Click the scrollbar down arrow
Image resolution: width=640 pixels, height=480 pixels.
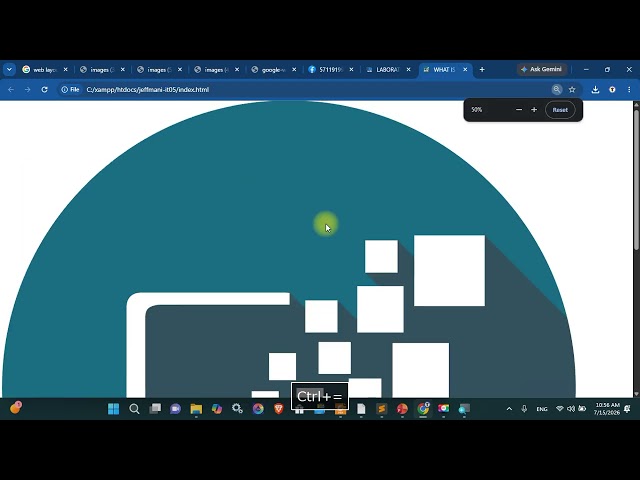click(x=636, y=394)
